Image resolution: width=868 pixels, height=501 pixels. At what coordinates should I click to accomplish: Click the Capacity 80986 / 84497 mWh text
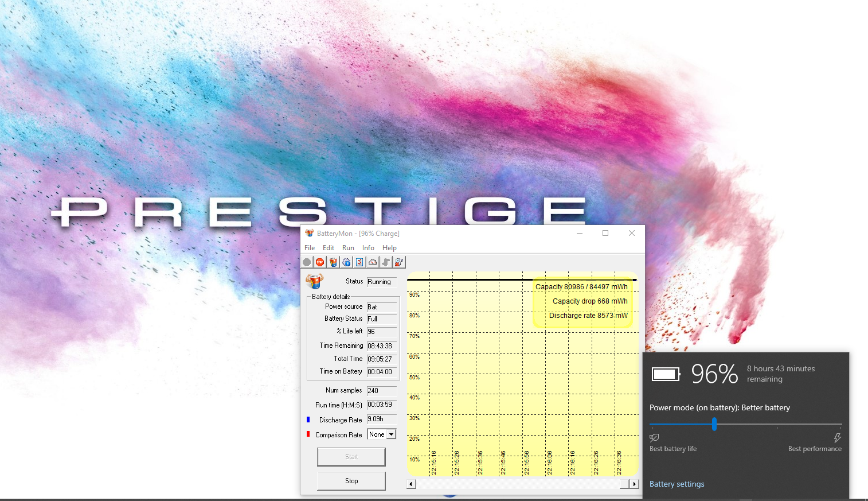point(581,286)
